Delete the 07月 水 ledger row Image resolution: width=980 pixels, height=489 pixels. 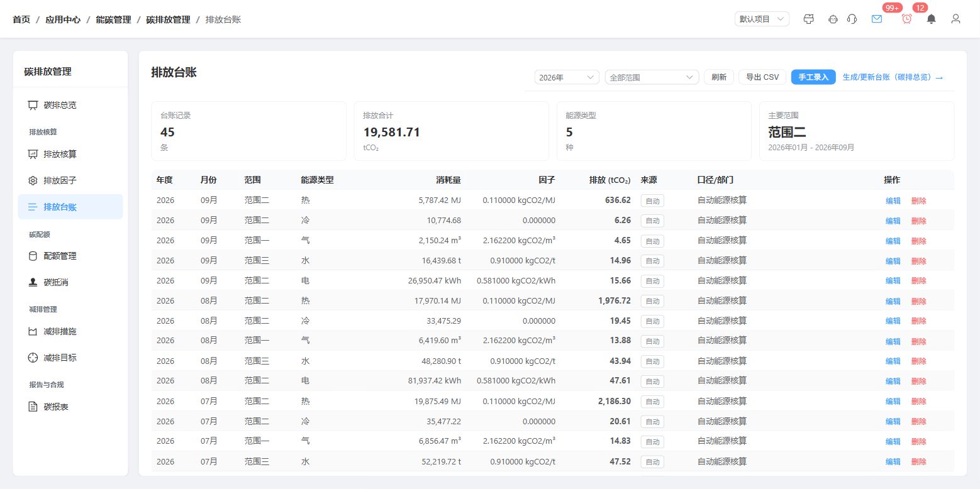919,461
